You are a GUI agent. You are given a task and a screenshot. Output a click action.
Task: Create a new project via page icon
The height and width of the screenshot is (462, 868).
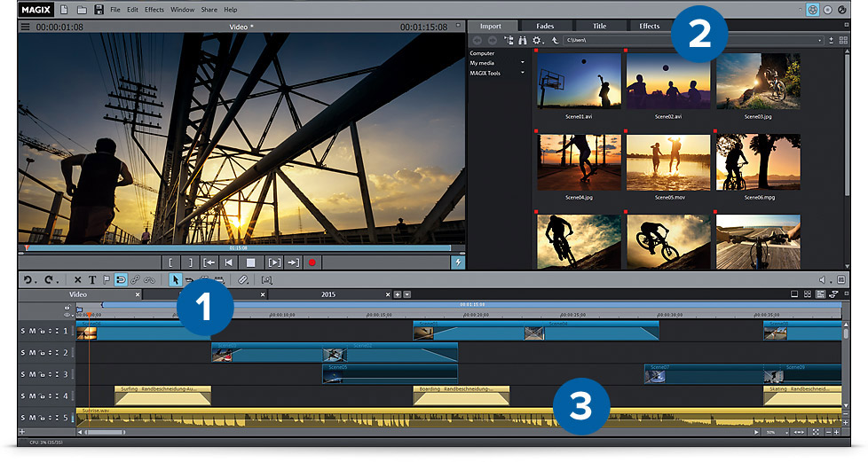point(64,10)
